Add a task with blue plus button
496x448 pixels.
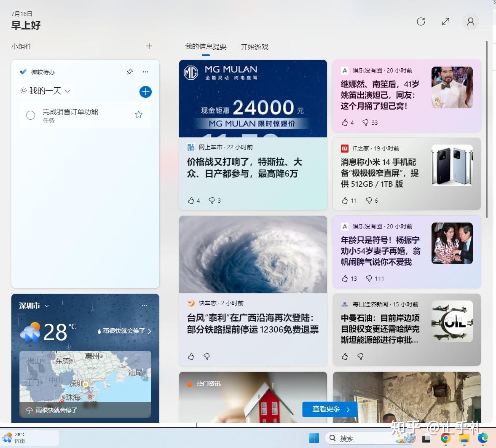click(x=145, y=92)
